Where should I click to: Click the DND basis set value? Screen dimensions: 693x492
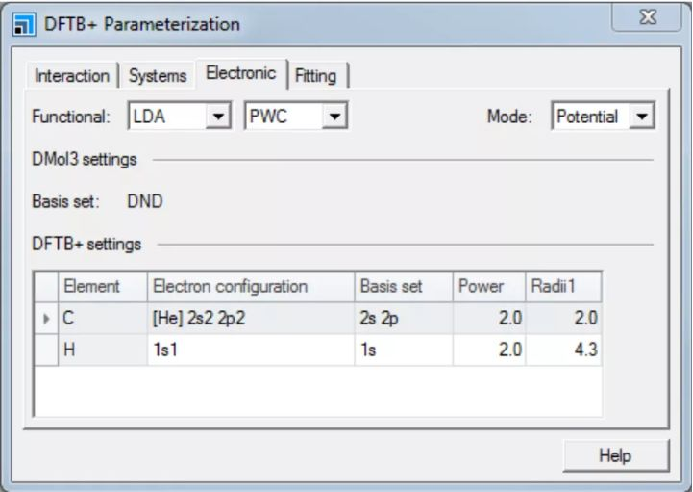(145, 201)
